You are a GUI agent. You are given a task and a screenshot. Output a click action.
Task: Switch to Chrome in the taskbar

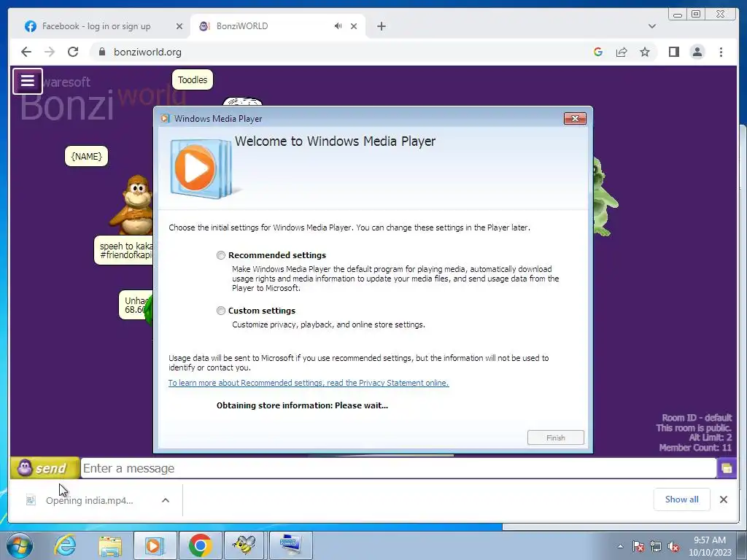pos(200,545)
